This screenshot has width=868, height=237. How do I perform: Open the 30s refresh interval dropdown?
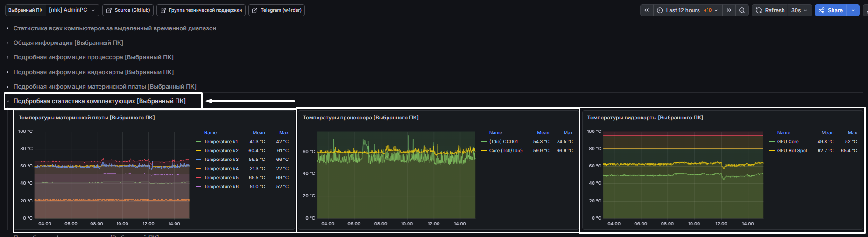pyautogui.click(x=799, y=10)
